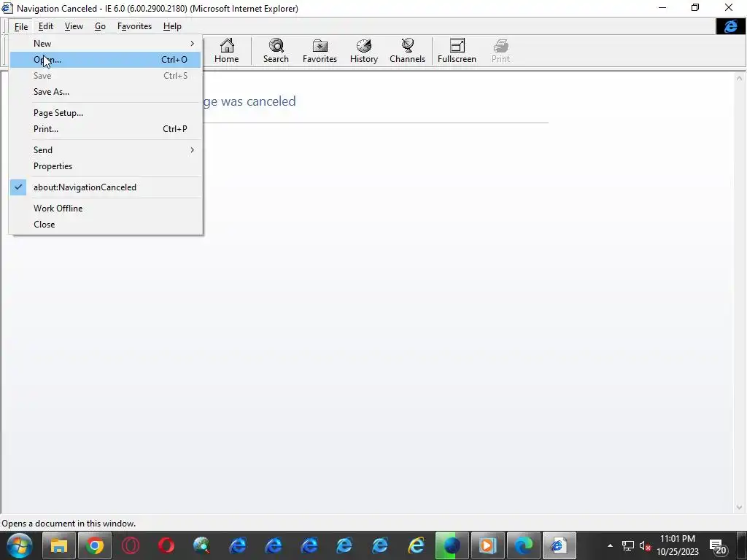Open the Go menu

click(100, 27)
